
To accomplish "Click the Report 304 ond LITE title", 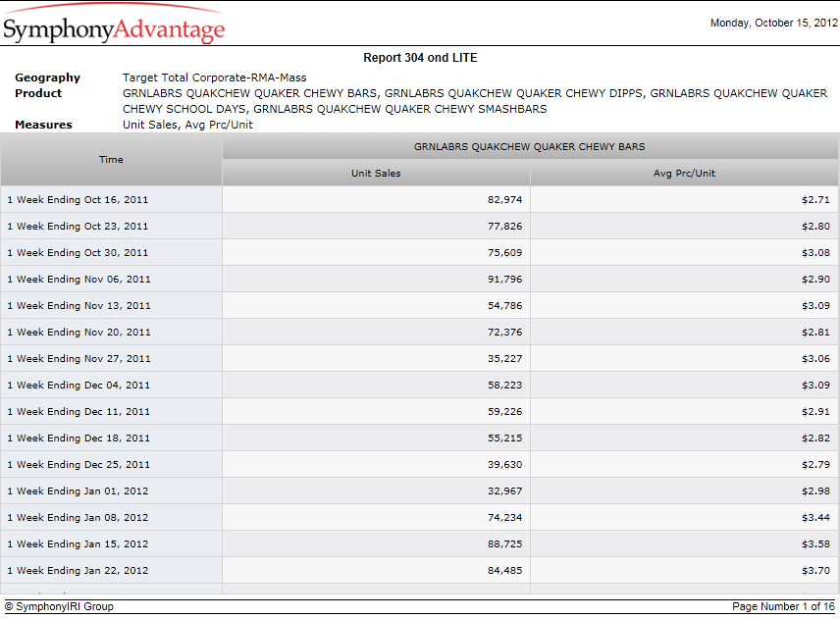I will (x=420, y=58).
